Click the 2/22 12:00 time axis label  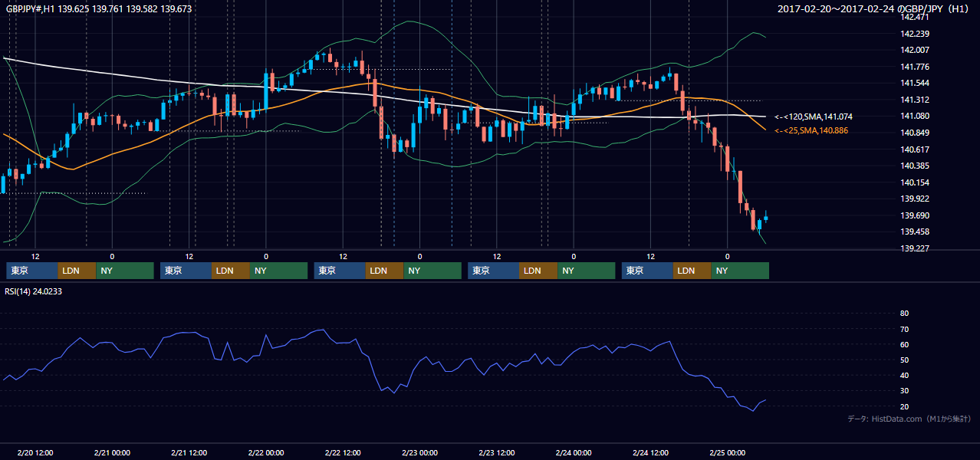(343, 452)
